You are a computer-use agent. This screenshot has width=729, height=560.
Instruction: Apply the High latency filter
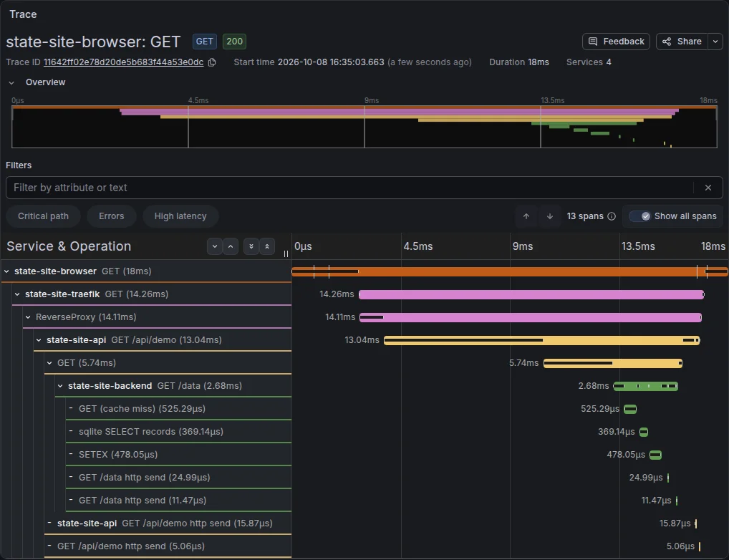click(180, 216)
